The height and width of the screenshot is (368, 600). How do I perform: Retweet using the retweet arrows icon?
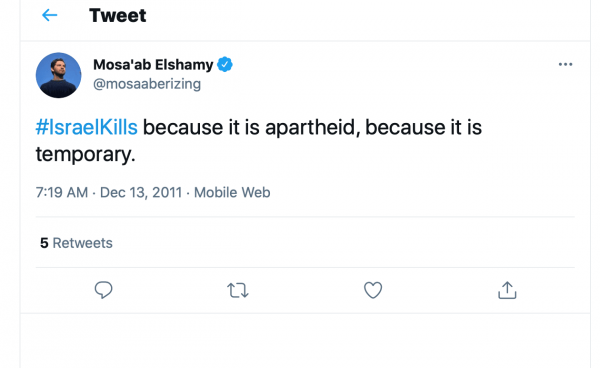238,290
